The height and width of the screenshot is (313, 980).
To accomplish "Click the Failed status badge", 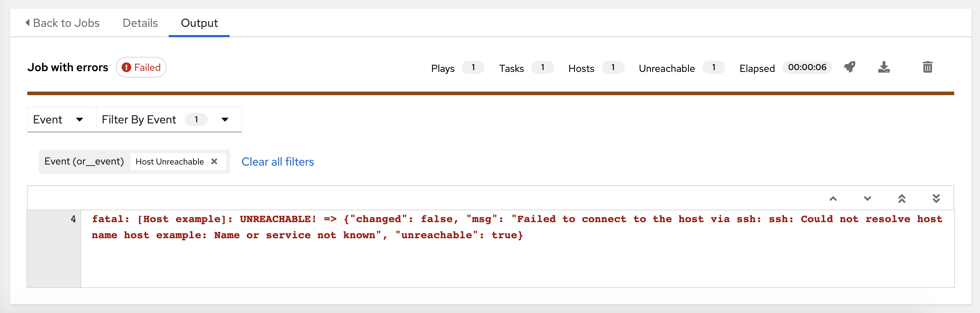I will click(x=141, y=68).
